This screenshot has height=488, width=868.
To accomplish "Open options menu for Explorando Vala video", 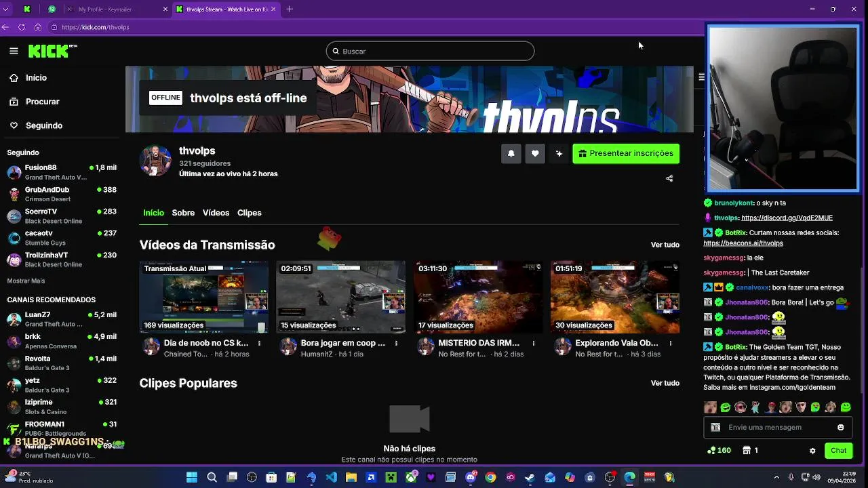I will pos(671,343).
